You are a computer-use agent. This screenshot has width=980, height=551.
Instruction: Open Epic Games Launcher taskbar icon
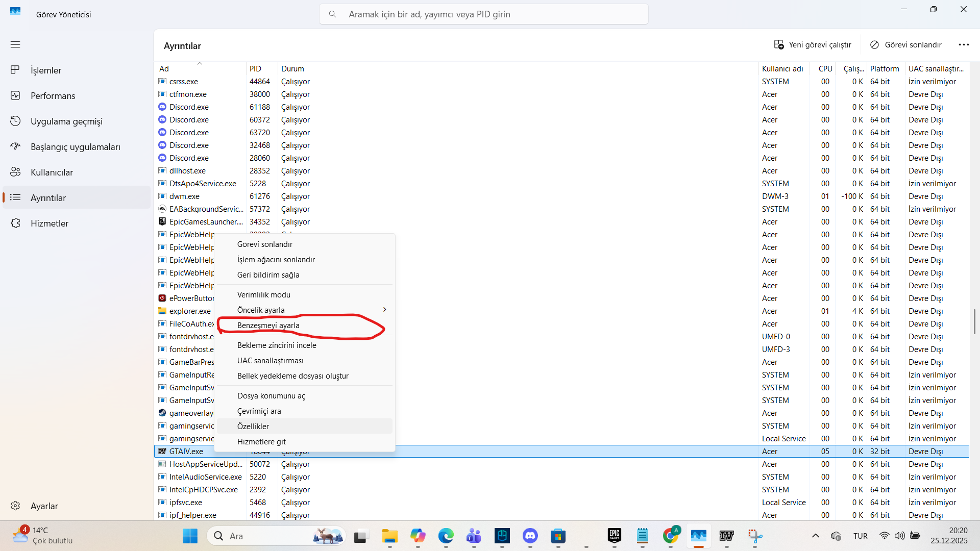point(614,536)
